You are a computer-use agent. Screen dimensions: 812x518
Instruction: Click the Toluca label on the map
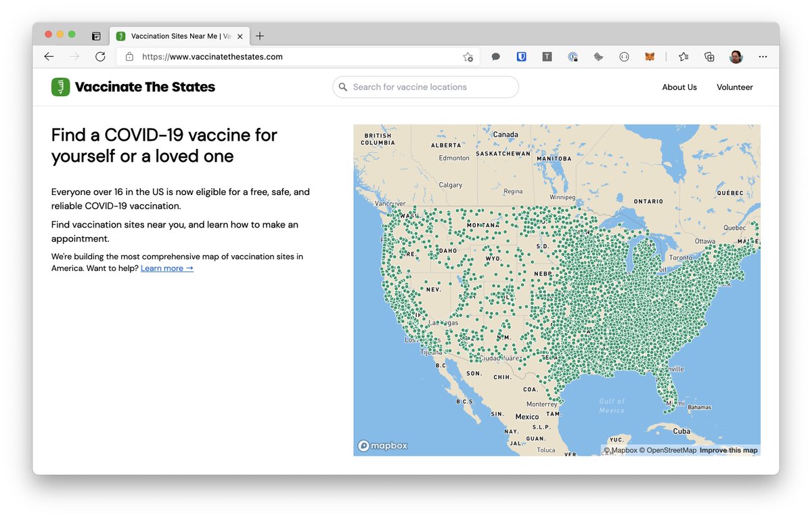(546, 450)
